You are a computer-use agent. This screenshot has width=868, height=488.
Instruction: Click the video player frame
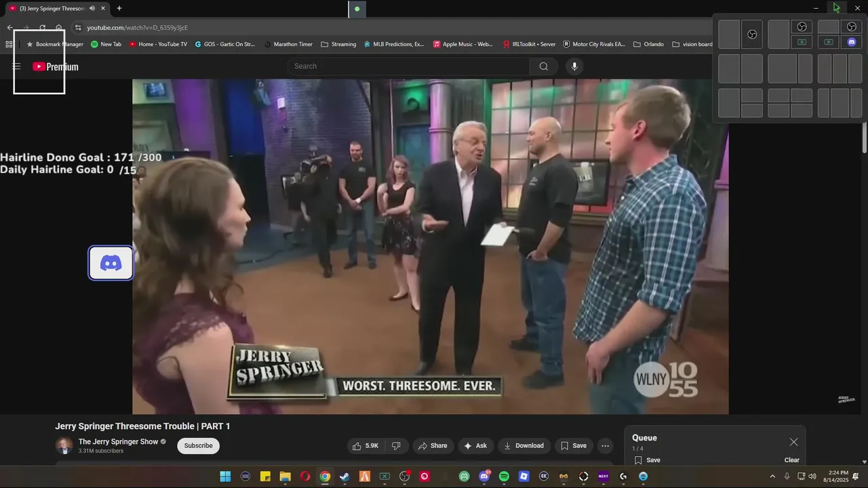pos(430,247)
